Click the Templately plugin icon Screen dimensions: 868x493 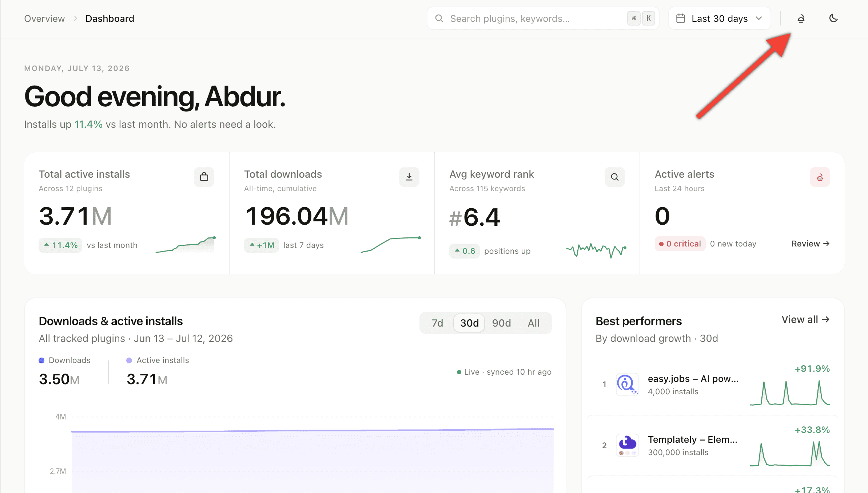pos(628,445)
